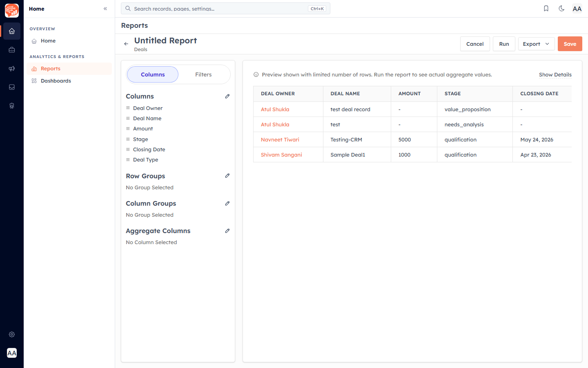Collapse the navigation panel with double chevron

(x=105, y=9)
